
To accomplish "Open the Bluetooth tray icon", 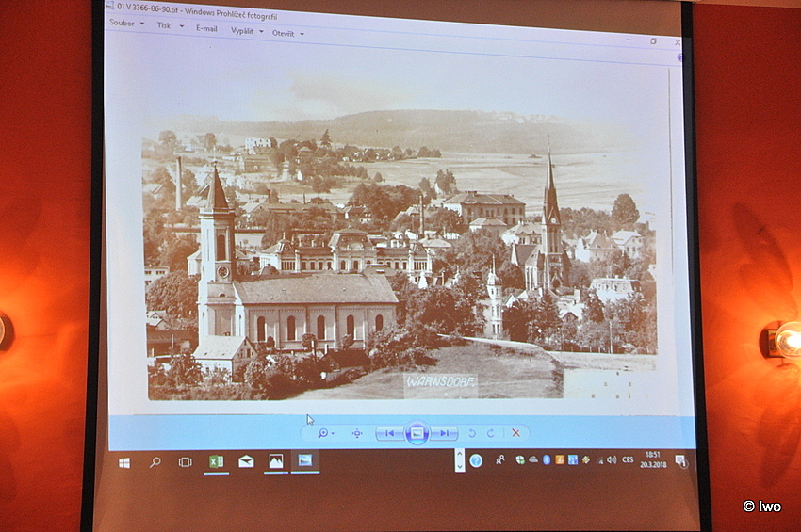I will click(546, 460).
